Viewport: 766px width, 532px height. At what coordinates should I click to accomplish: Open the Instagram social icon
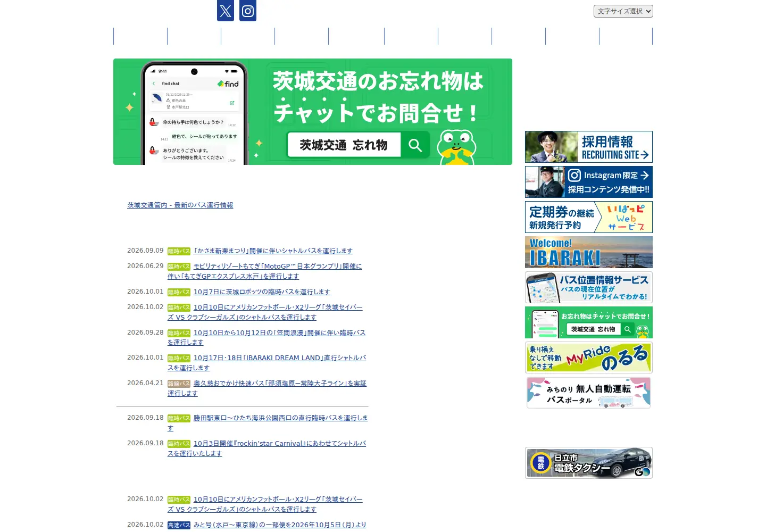(x=248, y=11)
